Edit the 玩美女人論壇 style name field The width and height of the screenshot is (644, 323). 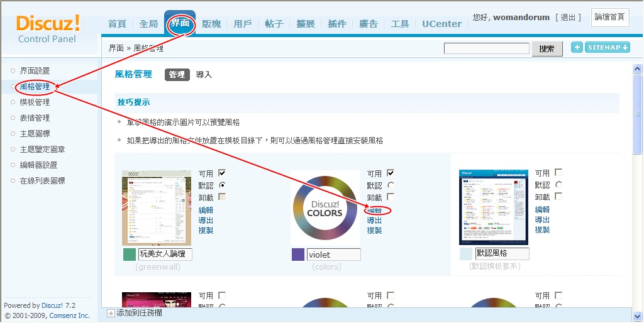[165, 254]
